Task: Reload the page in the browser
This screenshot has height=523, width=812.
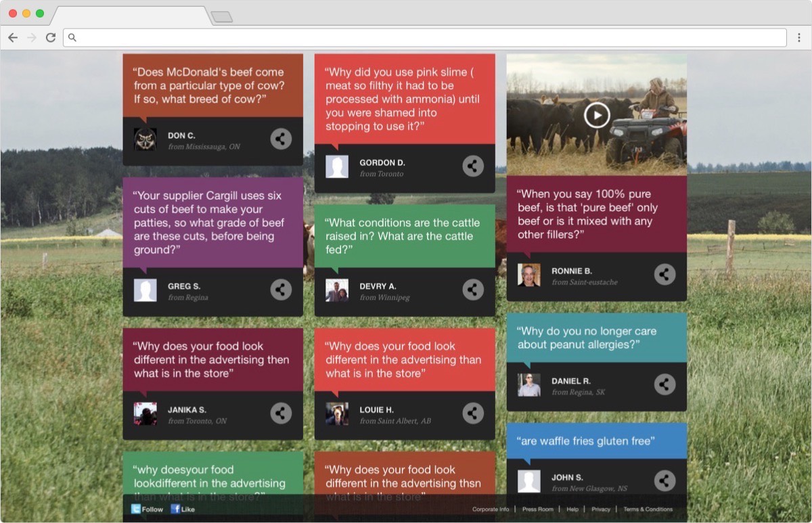Action: pos(51,38)
